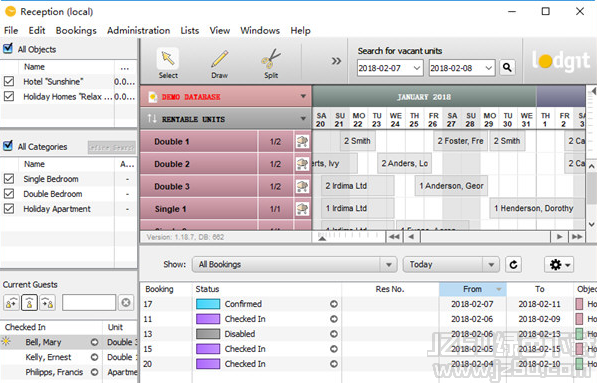Viewport: 597px width, 383px height.
Task: Open the Windows menu
Action: point(260,30)
